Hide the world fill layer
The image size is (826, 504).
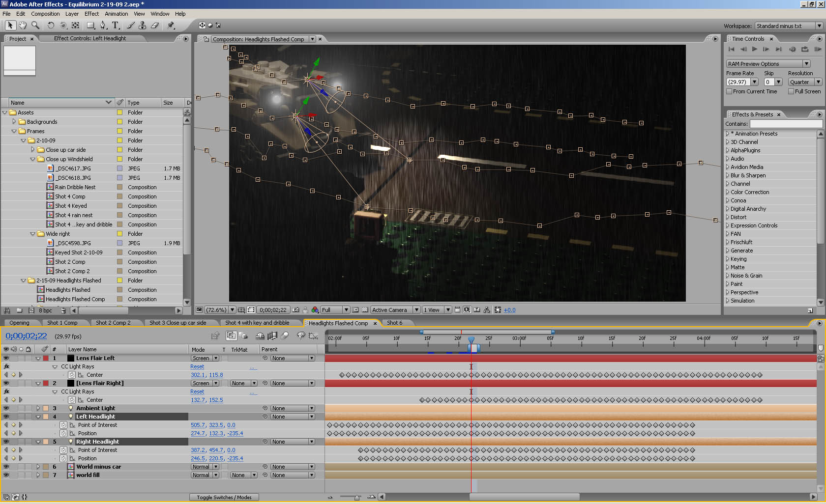(6, 475)
